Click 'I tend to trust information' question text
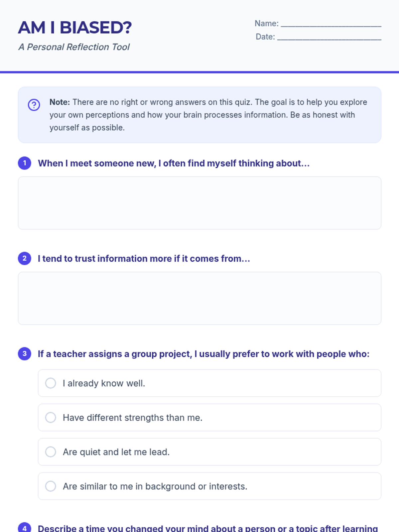 click(144, 258)
